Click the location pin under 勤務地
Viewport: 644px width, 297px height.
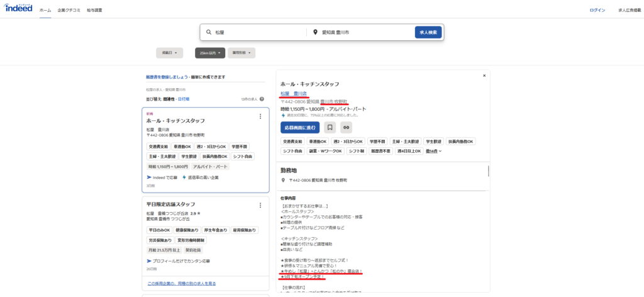click(x=283, y=180)
